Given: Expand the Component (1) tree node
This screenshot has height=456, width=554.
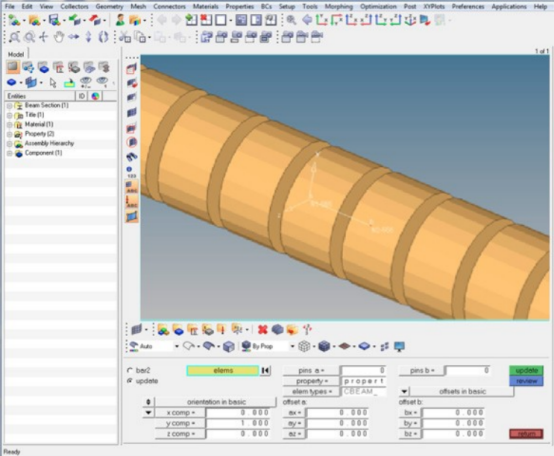Looking at the screenshot, I should pyautogui.click(x=10, y=153).
